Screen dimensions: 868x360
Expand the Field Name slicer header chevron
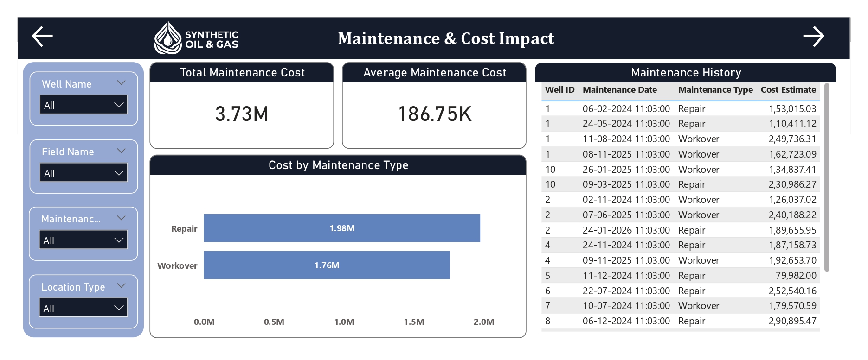(122, 151)
